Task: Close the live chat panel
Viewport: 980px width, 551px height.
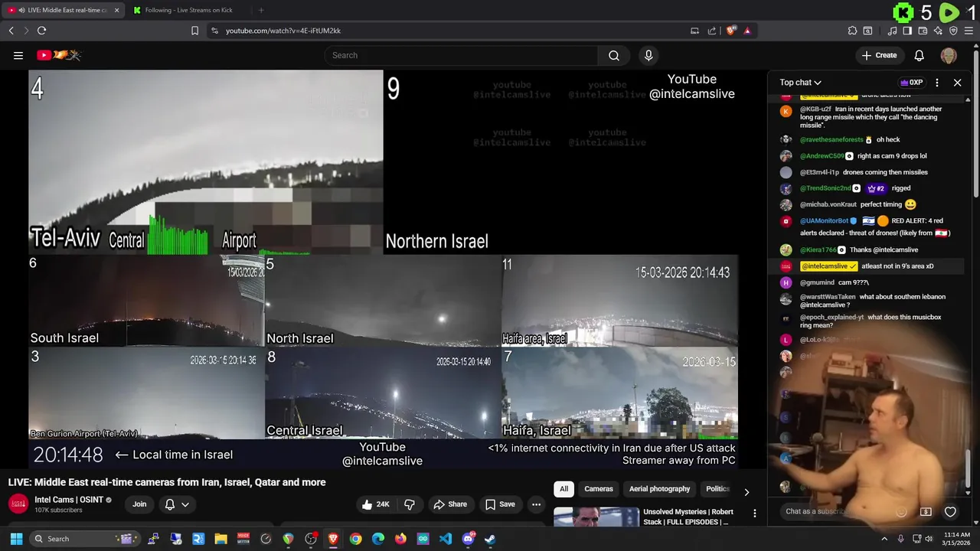Action: tap(957, 83)
